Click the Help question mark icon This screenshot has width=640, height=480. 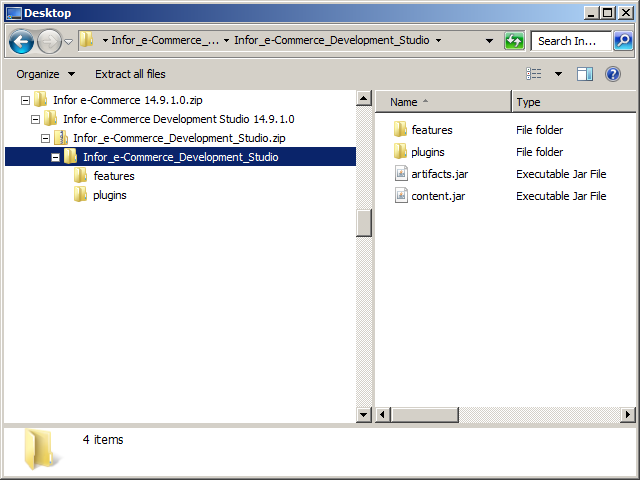tap(613, 74)
